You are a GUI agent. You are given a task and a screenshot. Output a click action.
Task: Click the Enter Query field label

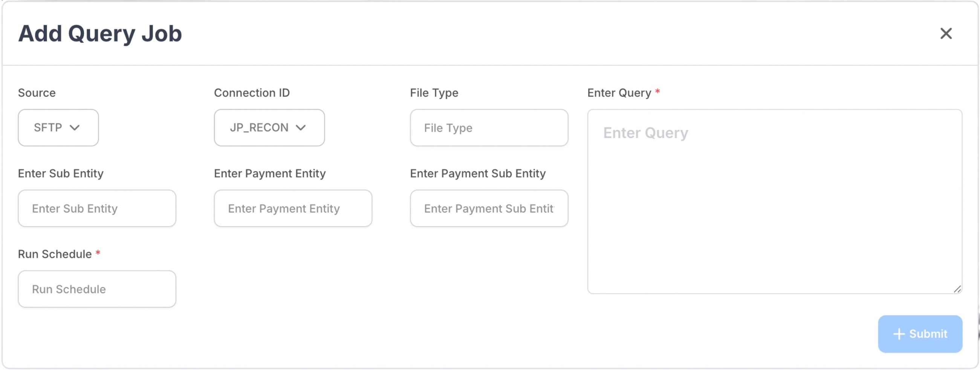coord(619,93)
